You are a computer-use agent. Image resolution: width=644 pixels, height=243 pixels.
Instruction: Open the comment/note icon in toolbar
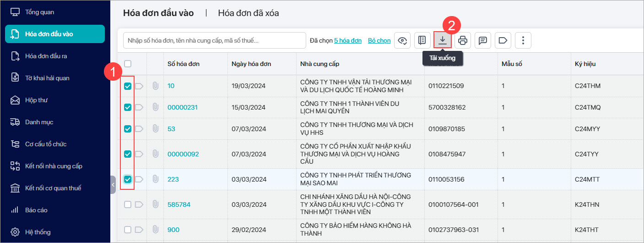482,40
